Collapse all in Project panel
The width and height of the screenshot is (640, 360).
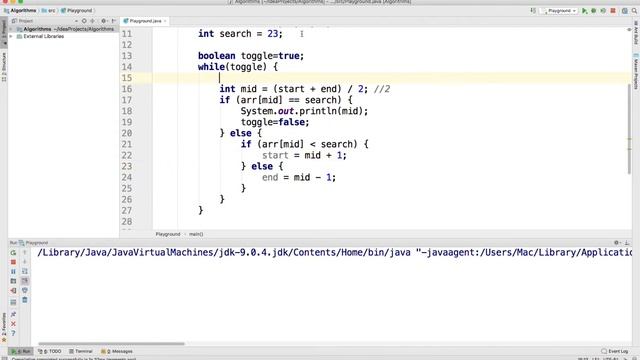click(93, 21)
